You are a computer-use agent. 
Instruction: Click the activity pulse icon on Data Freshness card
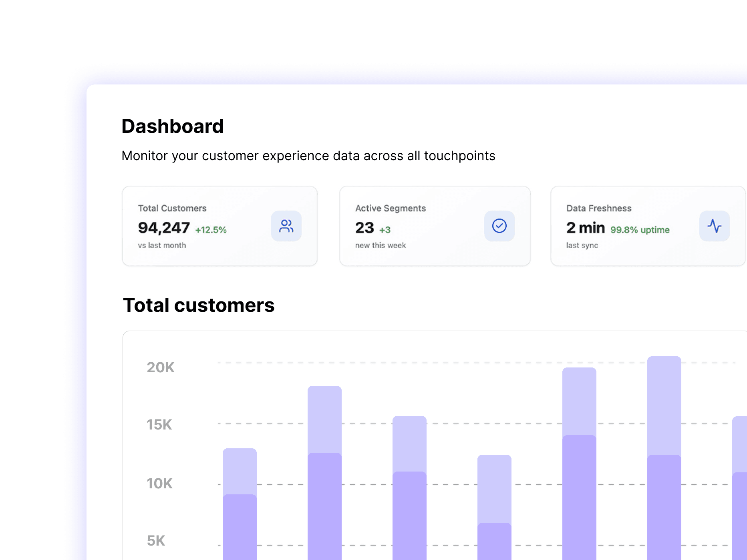[715, 226]
